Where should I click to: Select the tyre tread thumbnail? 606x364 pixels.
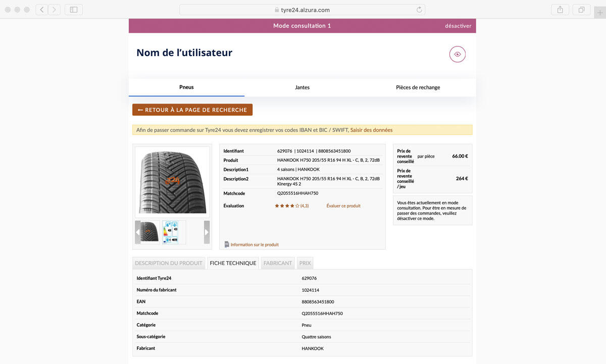tap(150, 232)
